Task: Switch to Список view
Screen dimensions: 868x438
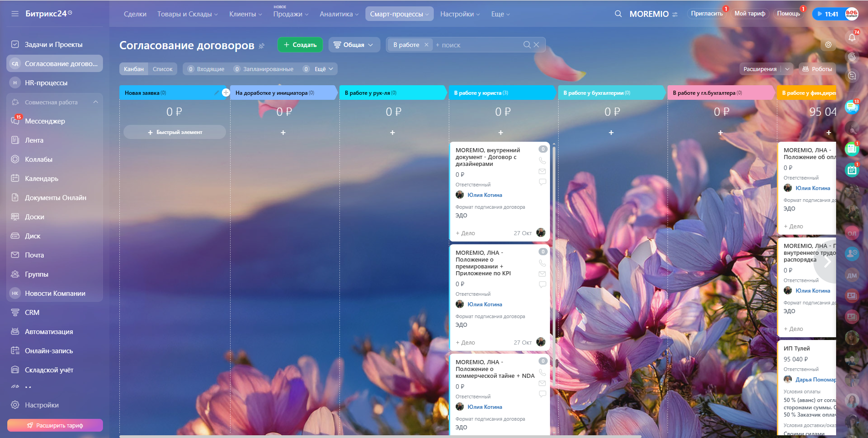Action: [x=163, y=69]
